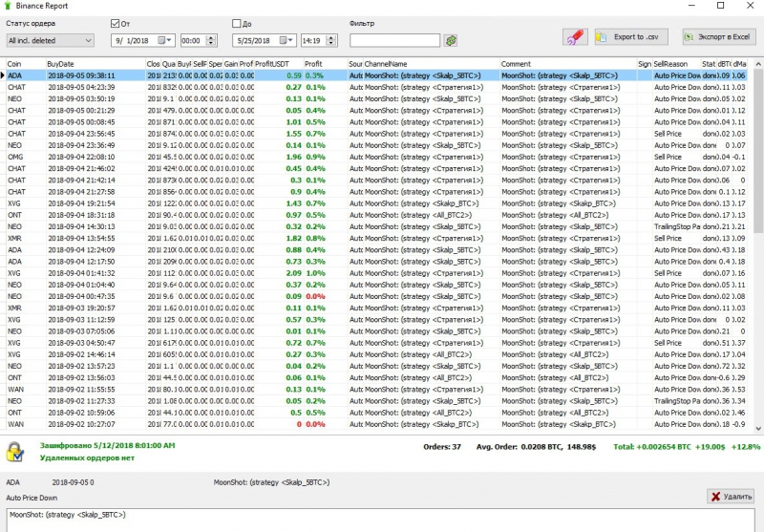
Task: Sort by the Comment column header
Action: pyautogui.click(x=568, y=64)
